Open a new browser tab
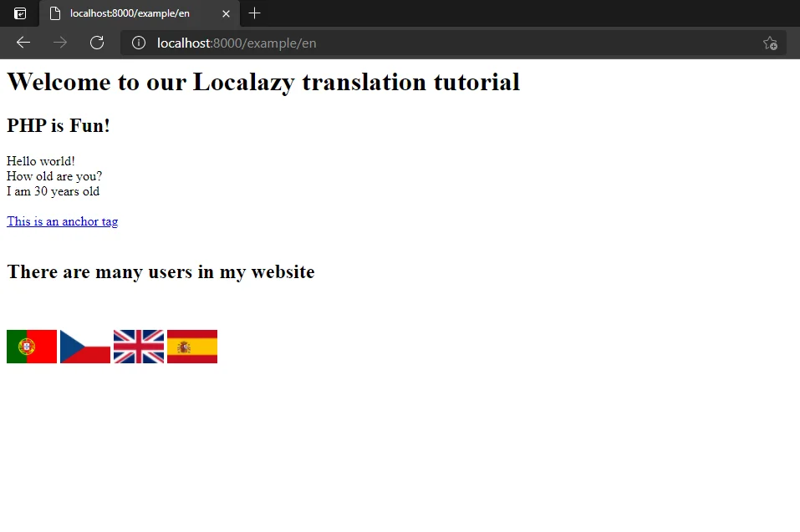The height and width of the screenshot is (532, 800). click(254, 13)
